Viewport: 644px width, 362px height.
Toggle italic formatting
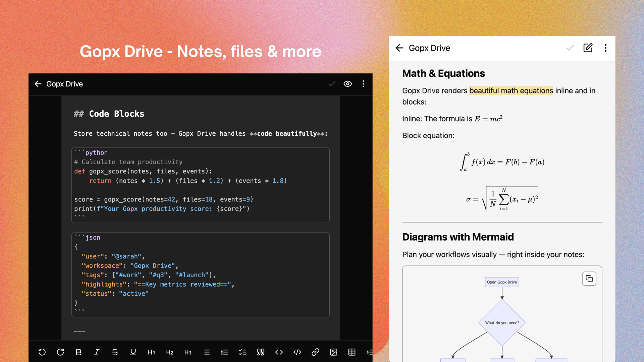[x=97, y=352]
